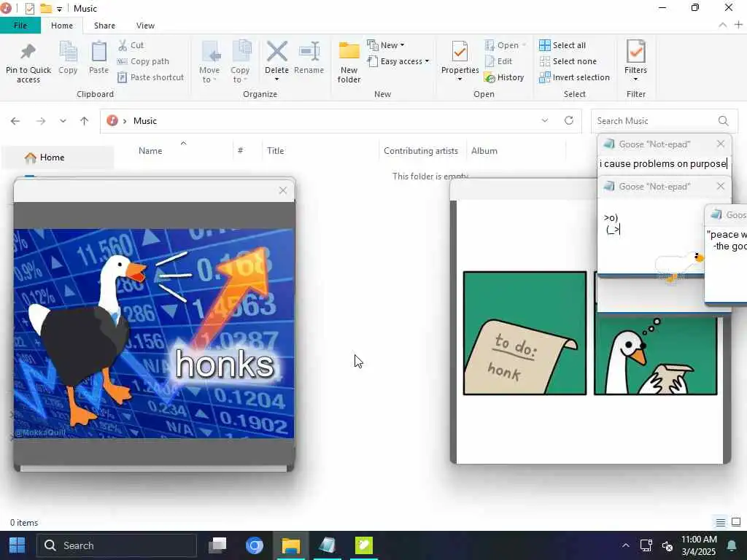Close the second Goose Not-epad window
Image resolution: width=747 pixels, height=560 pixels.
720,186
